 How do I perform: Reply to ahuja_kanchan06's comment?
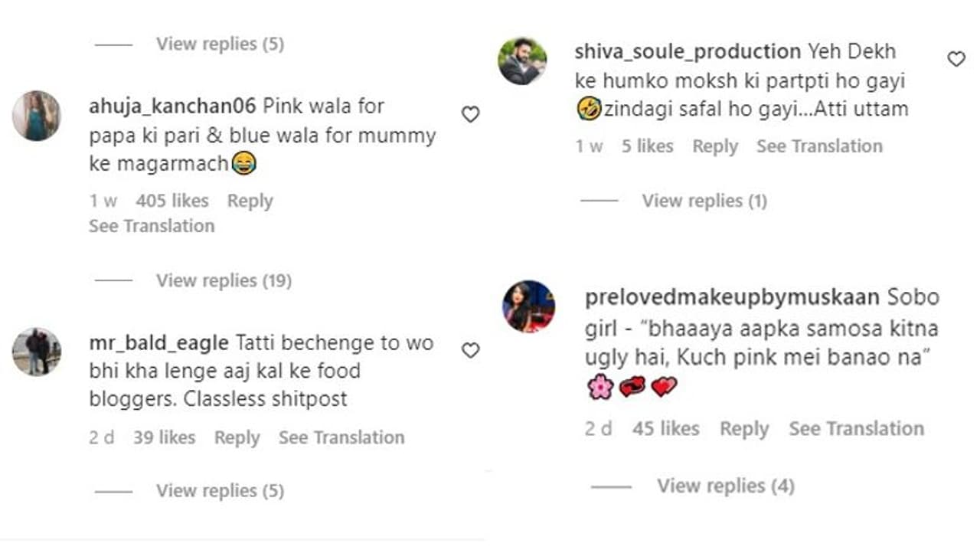pos(250,201)
